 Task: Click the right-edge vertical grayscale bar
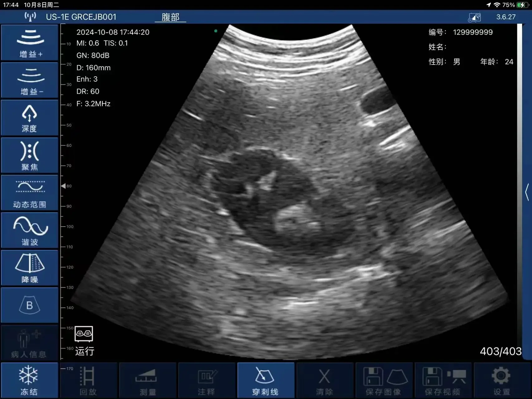[519, 192]
